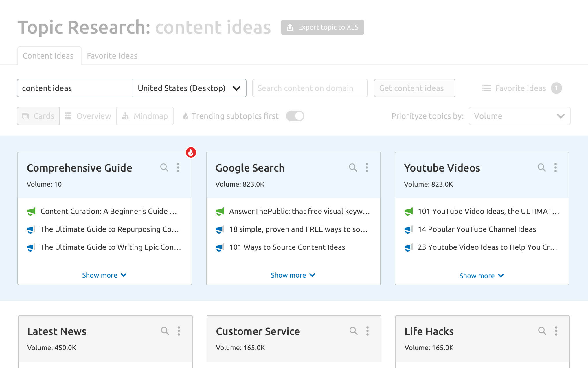Open the three-dot menu on Latest News card

pyautogui.click(x=179, y=331)
